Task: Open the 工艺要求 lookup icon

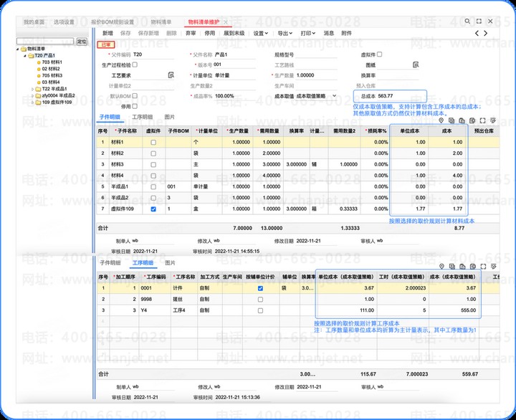Action: [171, 75]
